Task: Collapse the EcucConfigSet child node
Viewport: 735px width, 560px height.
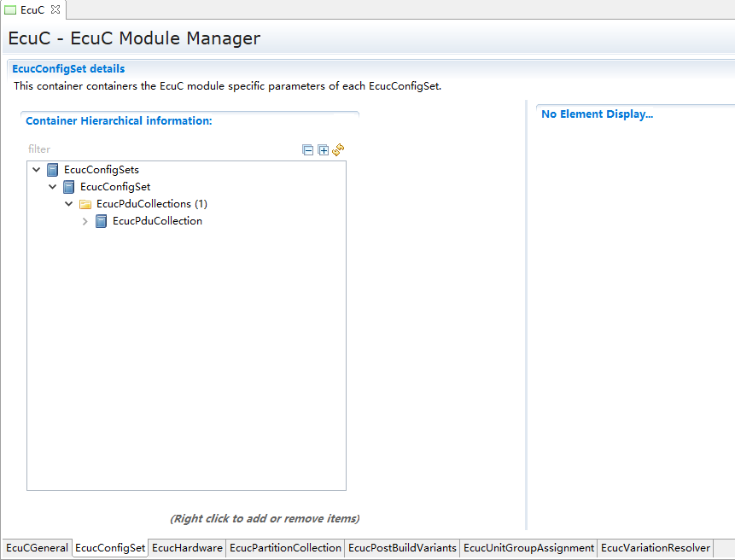Action: tap(53, 187)
